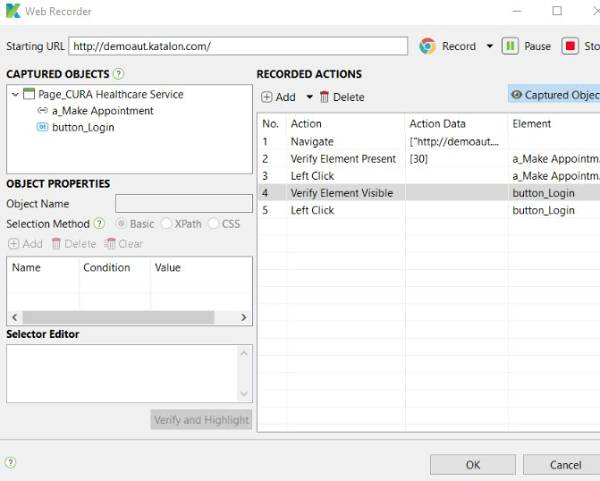Choose the CSS selection method radio
The height and width of the screenshot is (481, 600).
click(x=214, y=223)
